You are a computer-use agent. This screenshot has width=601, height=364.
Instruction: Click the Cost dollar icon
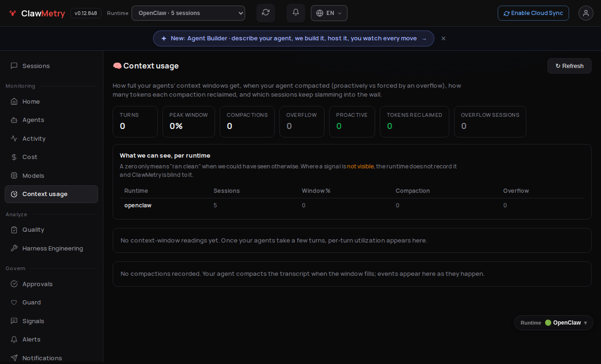pos(14,157)
